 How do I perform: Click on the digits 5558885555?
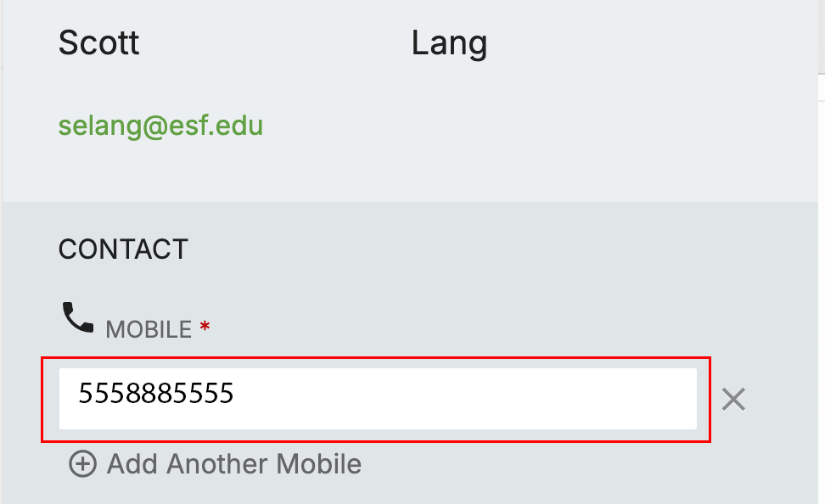pyautogui.click(x=156, y=393)
